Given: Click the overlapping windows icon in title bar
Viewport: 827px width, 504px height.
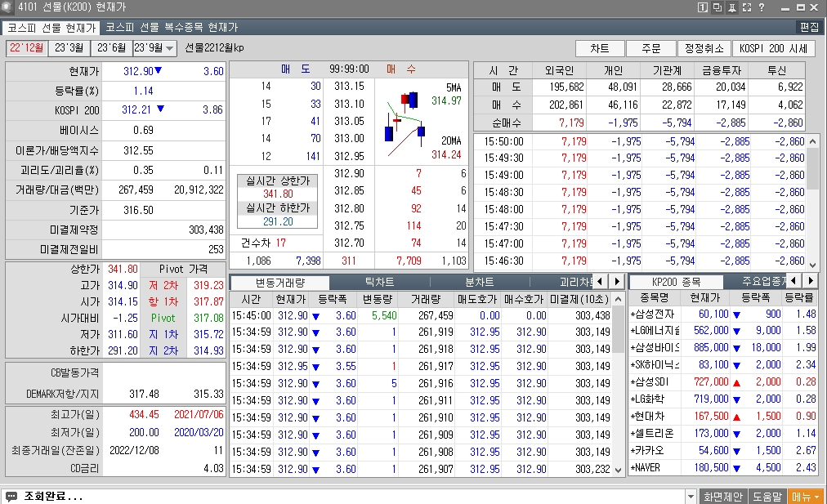Looking at the screenshot, I should point(717,7).
